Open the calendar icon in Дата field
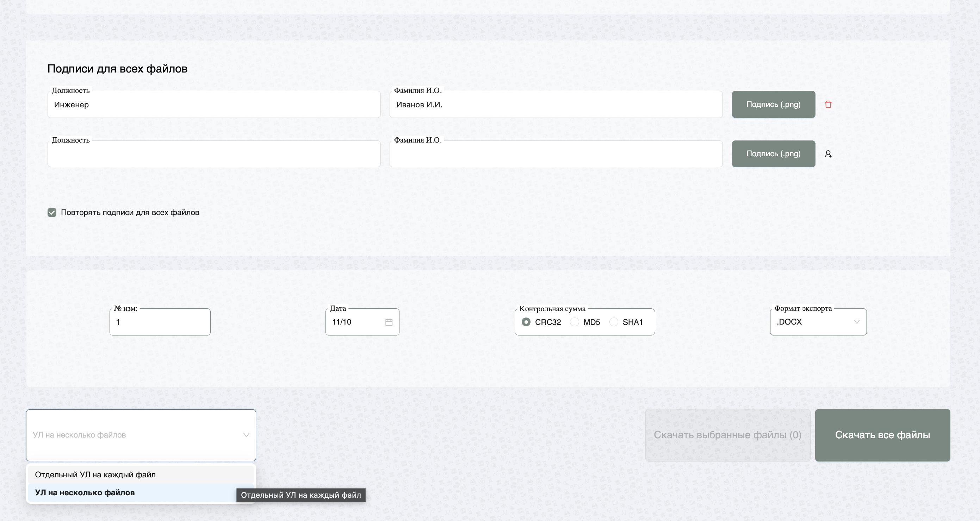The height and width of the screenshot is (521, 980). [389, 322]
